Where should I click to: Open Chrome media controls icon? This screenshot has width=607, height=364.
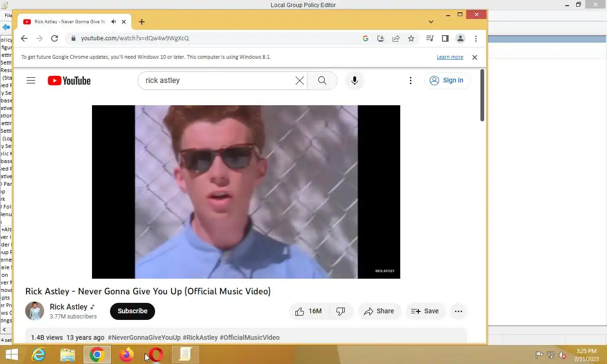point(430,38)
